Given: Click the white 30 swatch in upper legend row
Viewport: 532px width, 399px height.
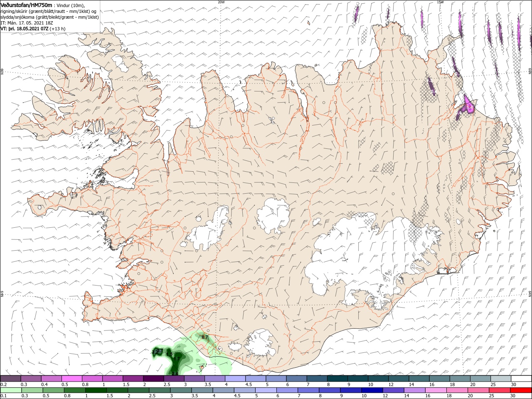Looking at the screenshot, I should click(x=521, y=379).
